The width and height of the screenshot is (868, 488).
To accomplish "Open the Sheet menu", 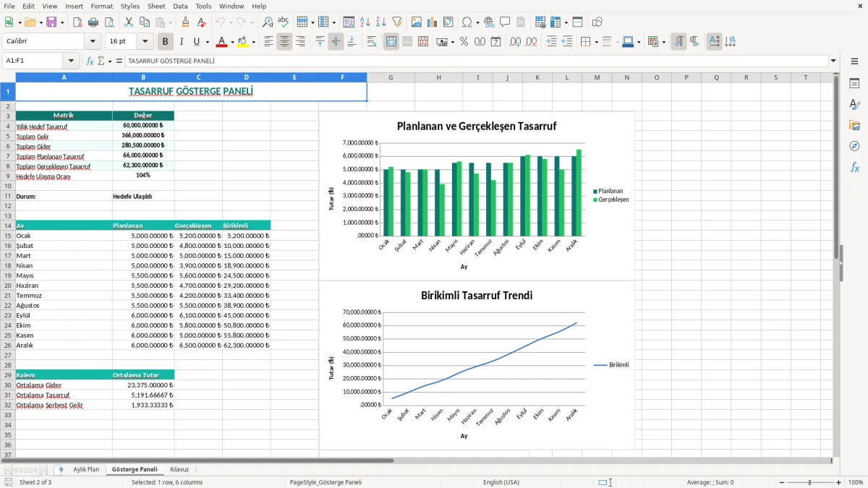I will [x=156, y=6].
